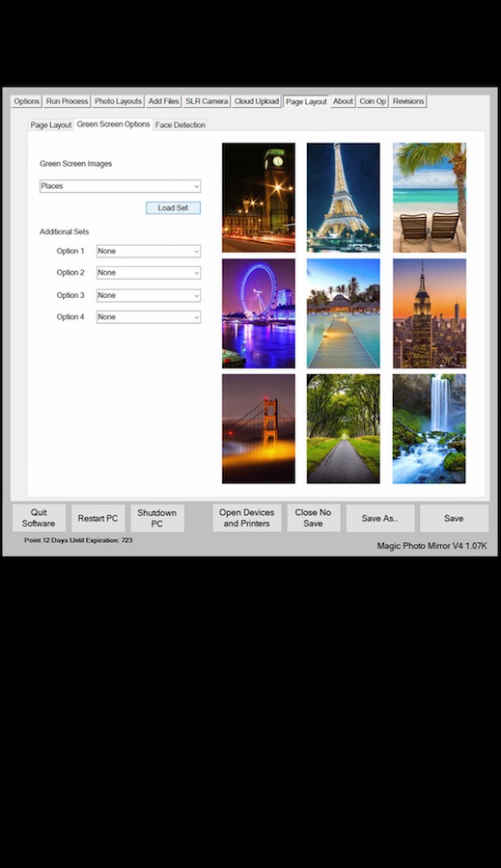Viewport: 501px width, 868px height.
Task: Pick the tree-lined forest path thumbnail
Action: tap(343, 428)
